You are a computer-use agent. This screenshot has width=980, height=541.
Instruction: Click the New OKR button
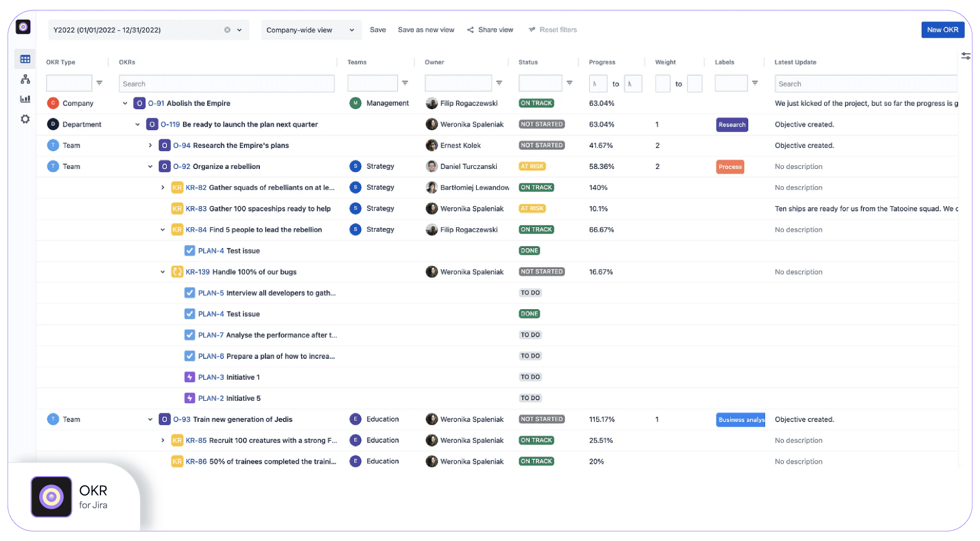click(x=942, y=30)
